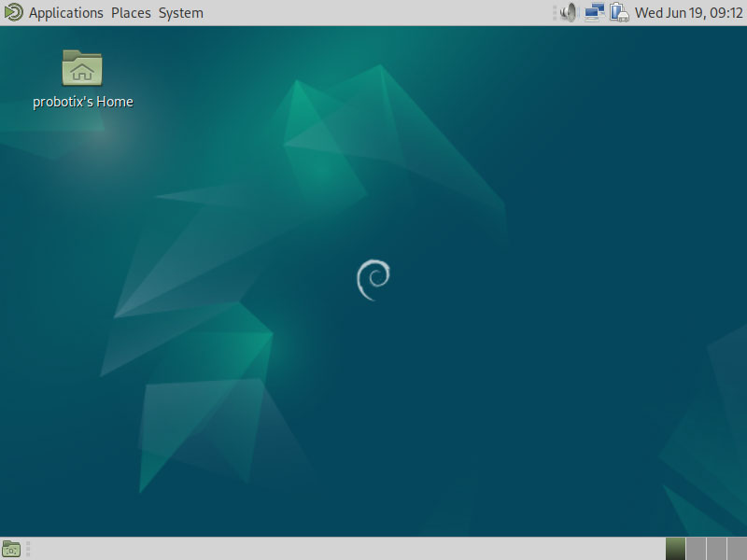Viewport: 747px width, 560px height.
Task: Switch to the first workspace in switcher
Action: click(675, 549)
